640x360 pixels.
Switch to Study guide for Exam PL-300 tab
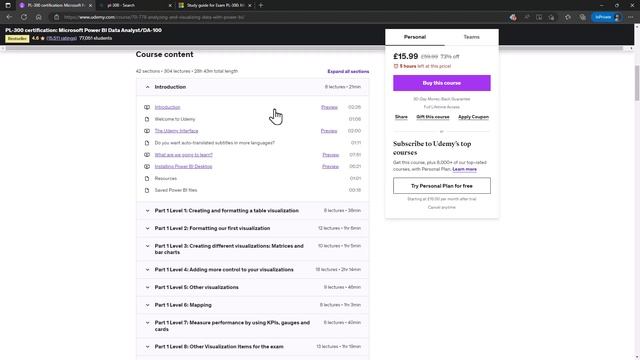click(215, 6)
